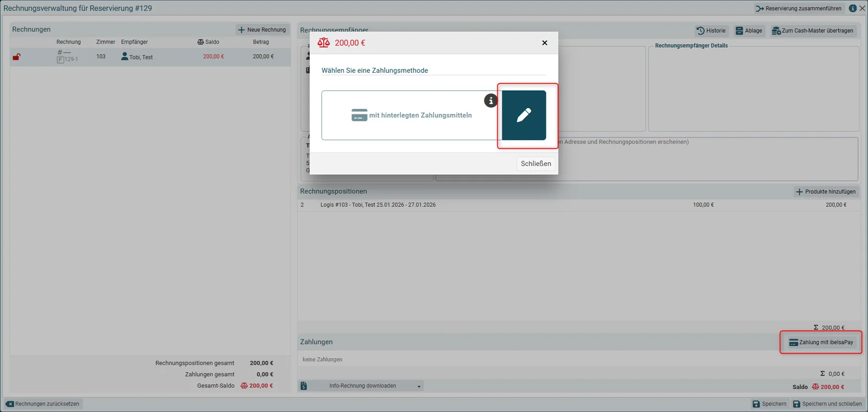
Task: Start payment with Zahlung mit ibelsaPay
Action: click(821, 343)
